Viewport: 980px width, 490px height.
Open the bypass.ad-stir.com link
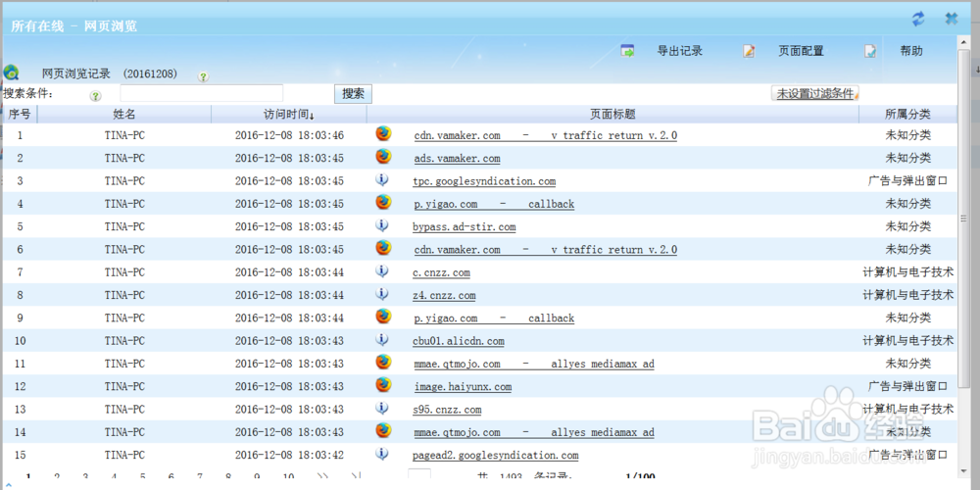click(x=465, y=227)
